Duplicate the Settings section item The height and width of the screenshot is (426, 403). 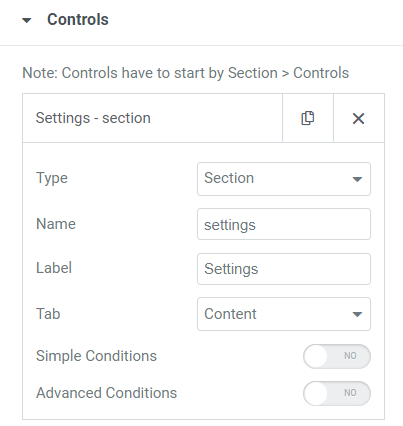click(x=308, y=118)
